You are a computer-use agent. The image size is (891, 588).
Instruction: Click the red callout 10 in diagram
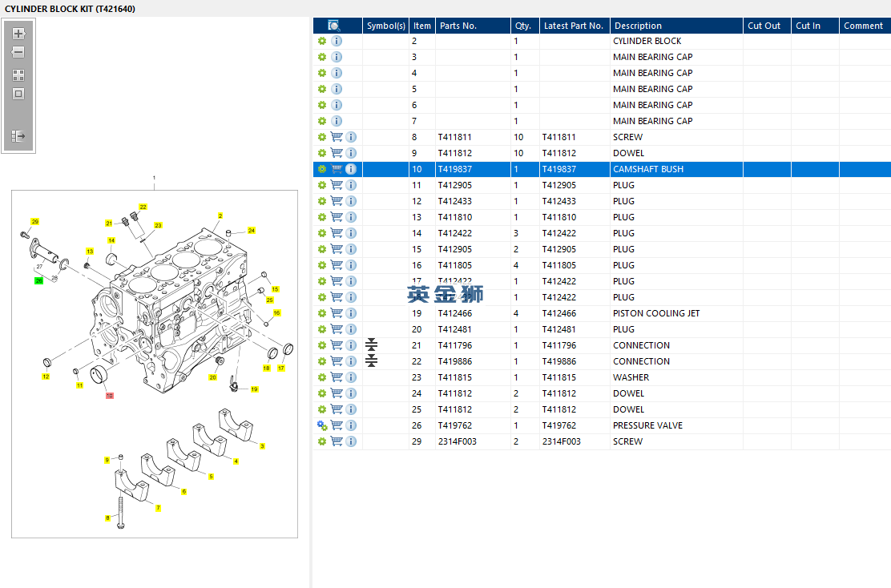point(110,396)
